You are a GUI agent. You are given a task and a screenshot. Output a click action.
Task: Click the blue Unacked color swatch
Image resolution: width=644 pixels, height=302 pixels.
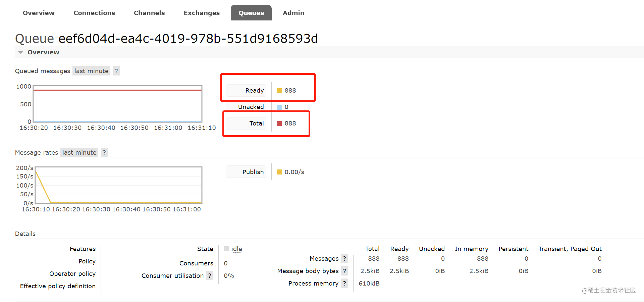(279, 107)
